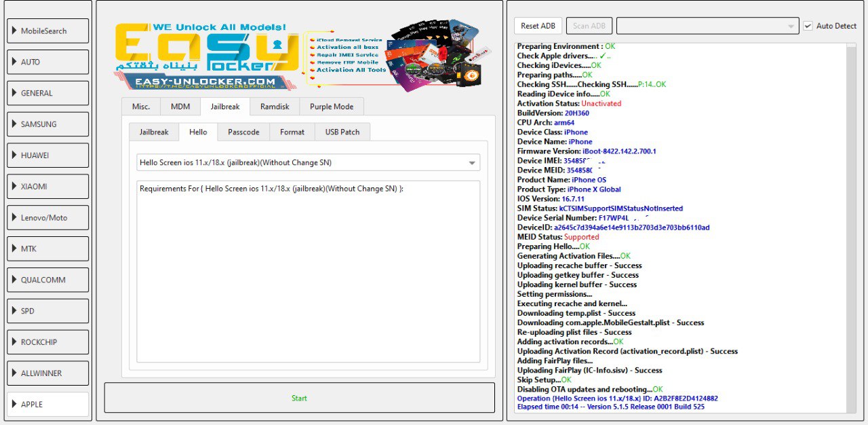
Task: Click the 'CPU Arch: arm64' log line
Action: pyautogui.click(x=545, y=123)
